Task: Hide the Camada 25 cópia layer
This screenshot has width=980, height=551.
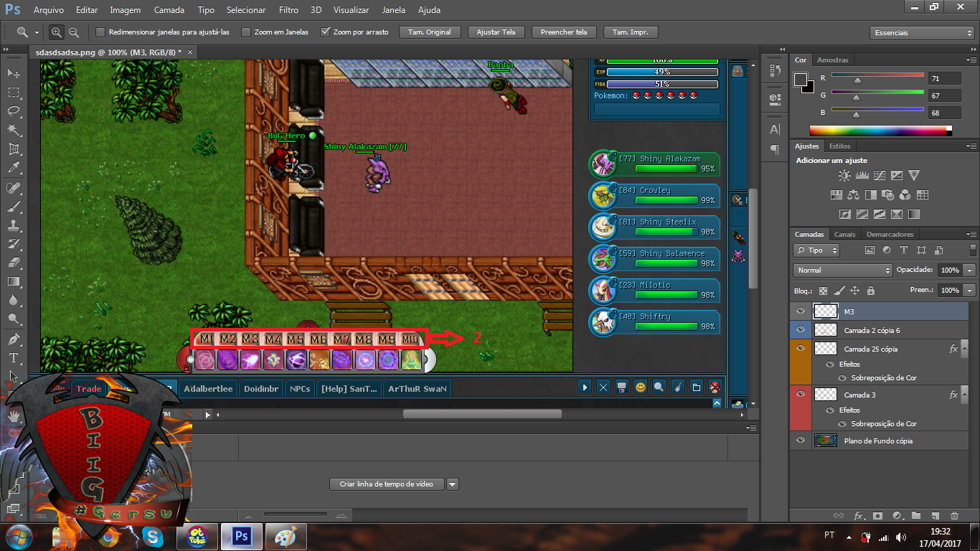Action: 801,349
